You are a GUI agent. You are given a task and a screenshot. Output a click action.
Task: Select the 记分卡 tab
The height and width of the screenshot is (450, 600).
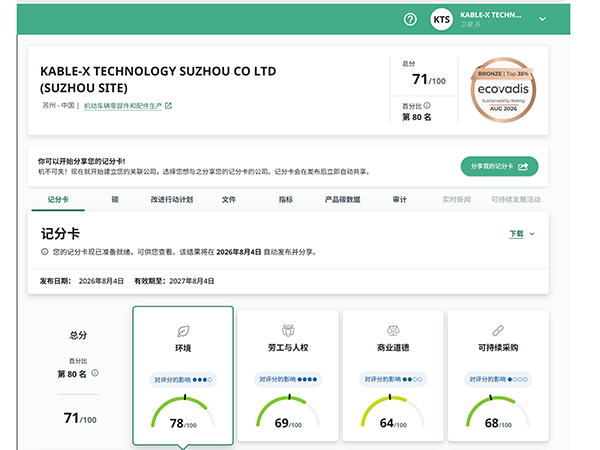click(58, 199)
